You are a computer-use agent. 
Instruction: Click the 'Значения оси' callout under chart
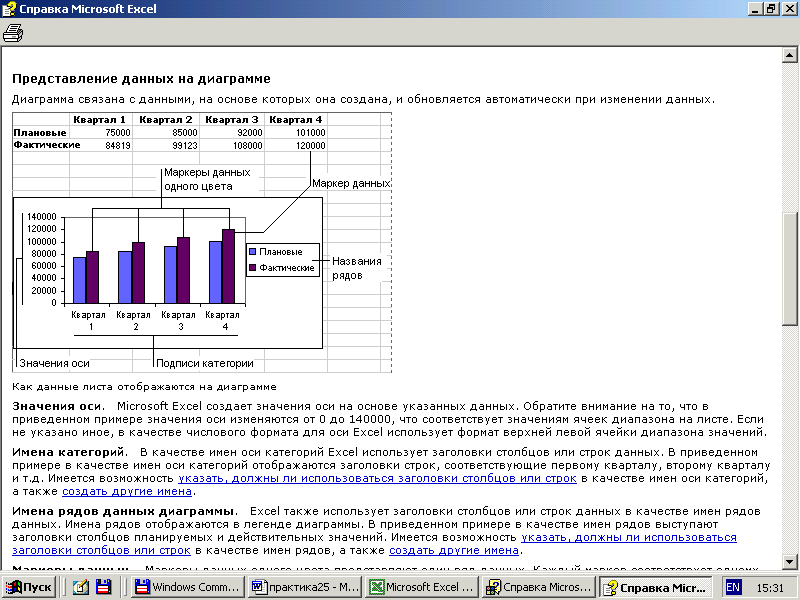[x=54, y=363]
